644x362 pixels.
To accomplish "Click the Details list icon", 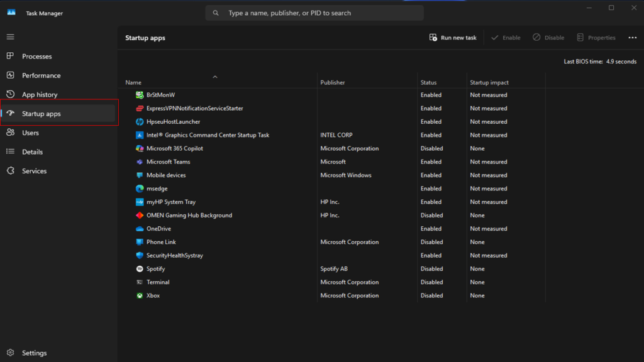I will (10, 151).
